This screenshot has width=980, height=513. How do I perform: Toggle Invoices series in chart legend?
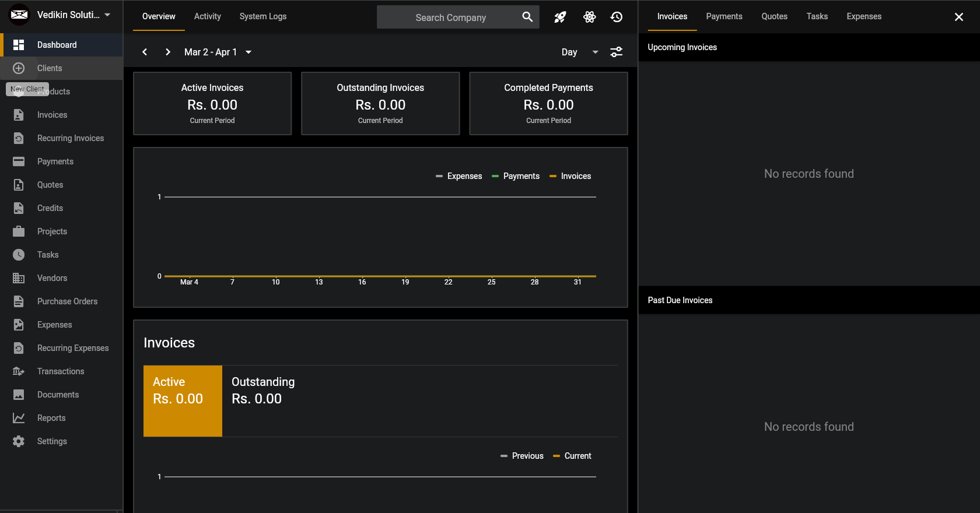570,176
